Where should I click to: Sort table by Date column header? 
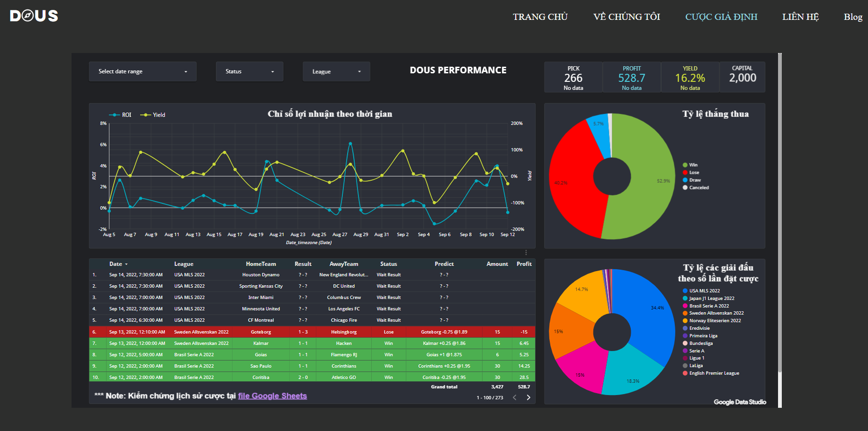116,264
